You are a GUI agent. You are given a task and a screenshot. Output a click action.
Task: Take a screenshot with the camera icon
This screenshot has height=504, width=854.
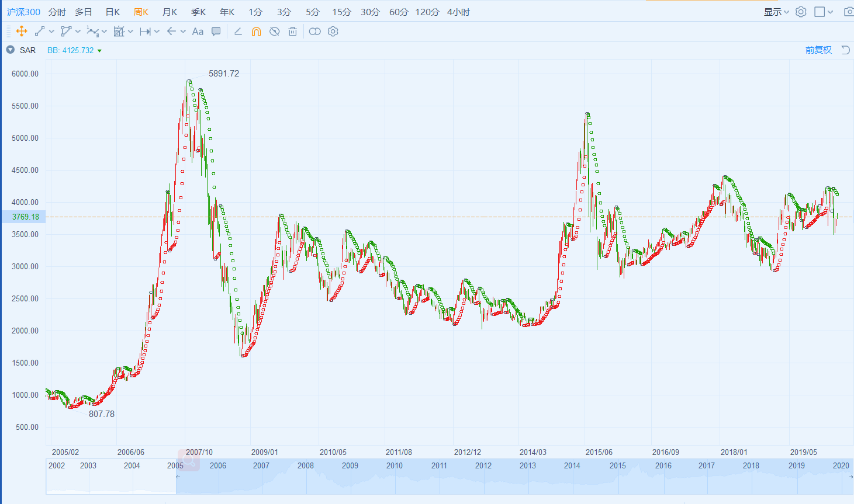point(849,12)
